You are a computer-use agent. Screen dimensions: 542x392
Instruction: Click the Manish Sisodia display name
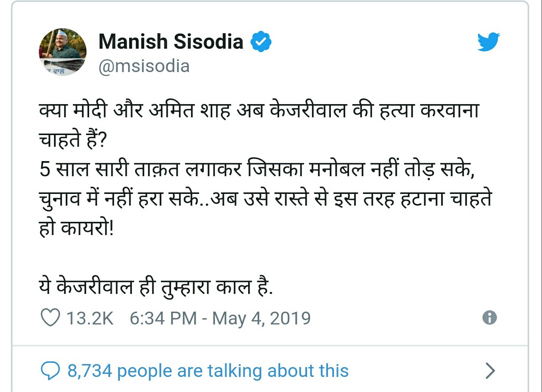pos(171,42)
